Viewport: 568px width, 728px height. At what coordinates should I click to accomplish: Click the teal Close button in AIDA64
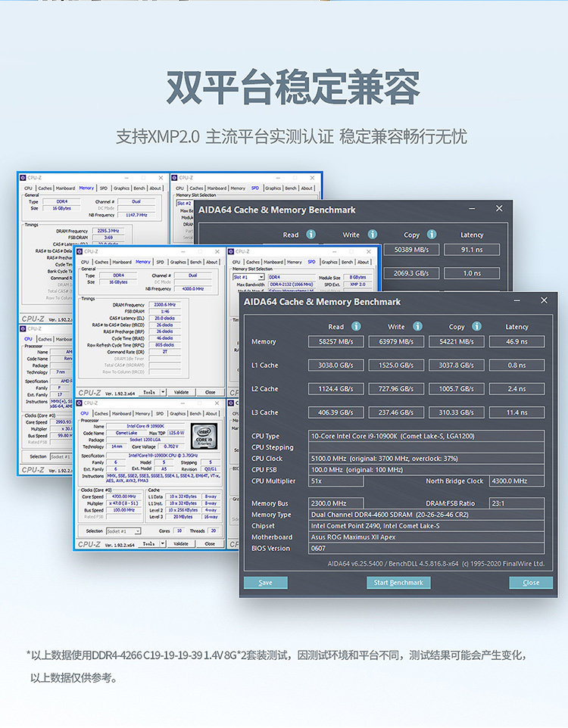(x=531, y=583)
